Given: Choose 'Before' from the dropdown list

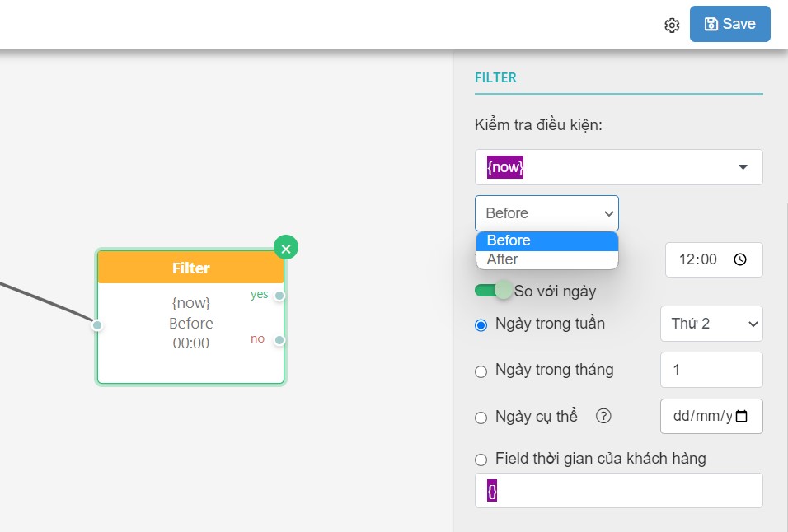Looking at the screenshot, I should 546,240.
